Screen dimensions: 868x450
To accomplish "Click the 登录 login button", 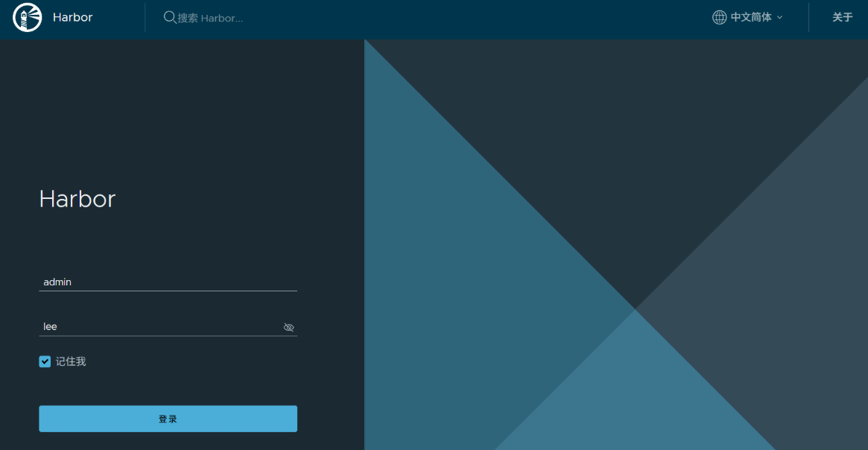I will [x=168, y=419].
